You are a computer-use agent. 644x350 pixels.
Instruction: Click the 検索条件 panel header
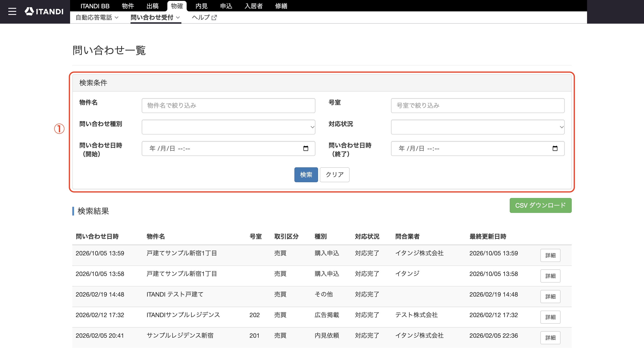[x=322, y=83]
